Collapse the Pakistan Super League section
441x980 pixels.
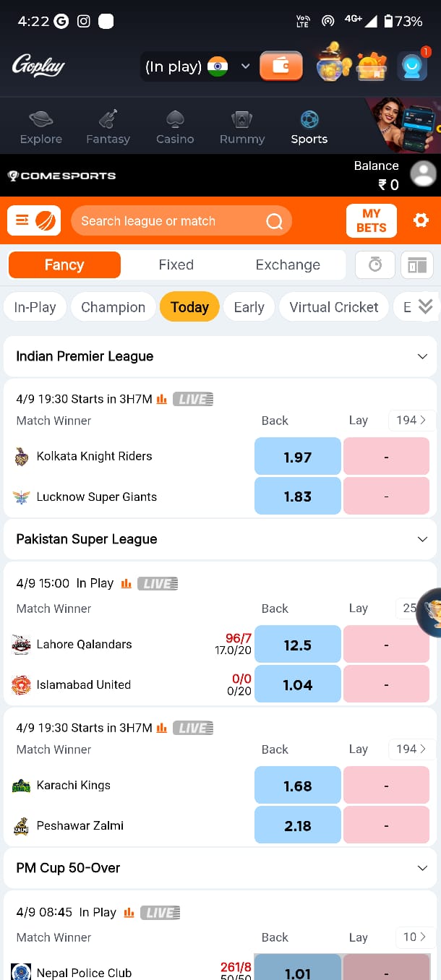coord(423,539)
